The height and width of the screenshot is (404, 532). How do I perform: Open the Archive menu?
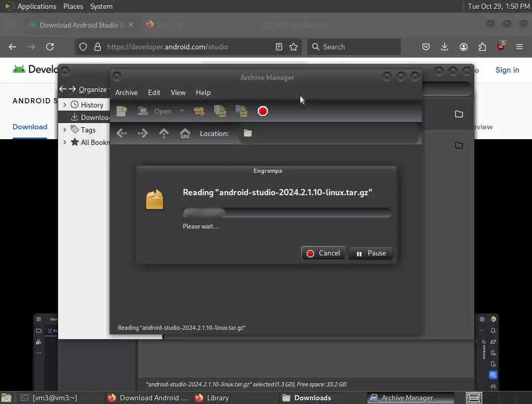[126, 92]
